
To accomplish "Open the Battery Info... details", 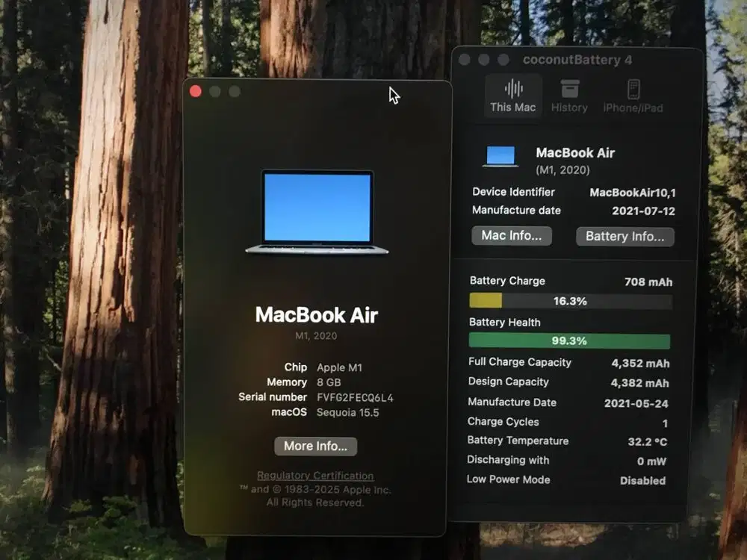I will coord(624,237).
